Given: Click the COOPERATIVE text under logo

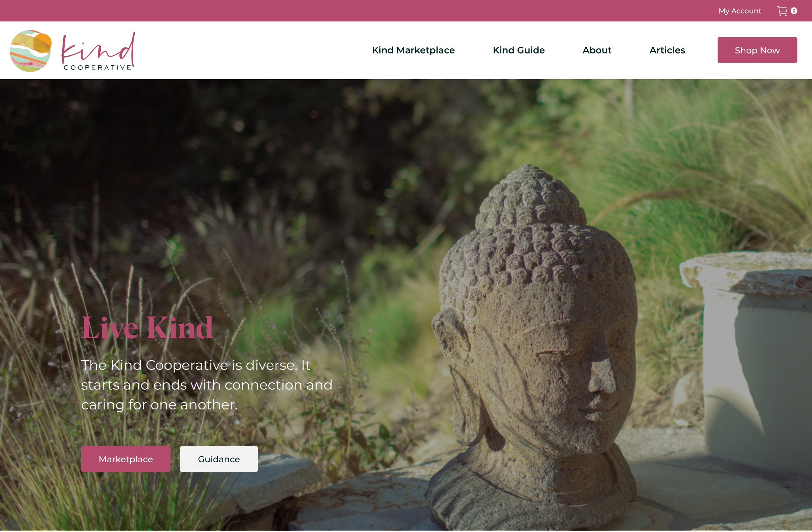Looking at the screenshot, I should coord(97,68).
